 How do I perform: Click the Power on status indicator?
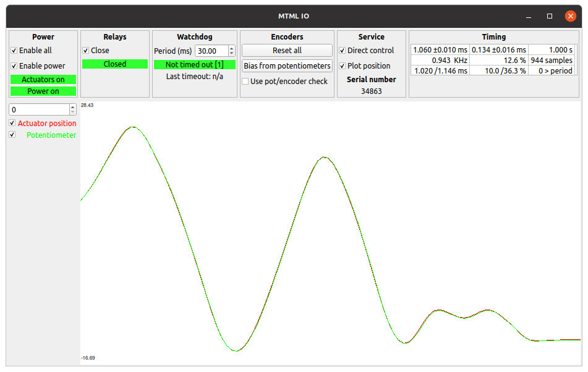43,91
